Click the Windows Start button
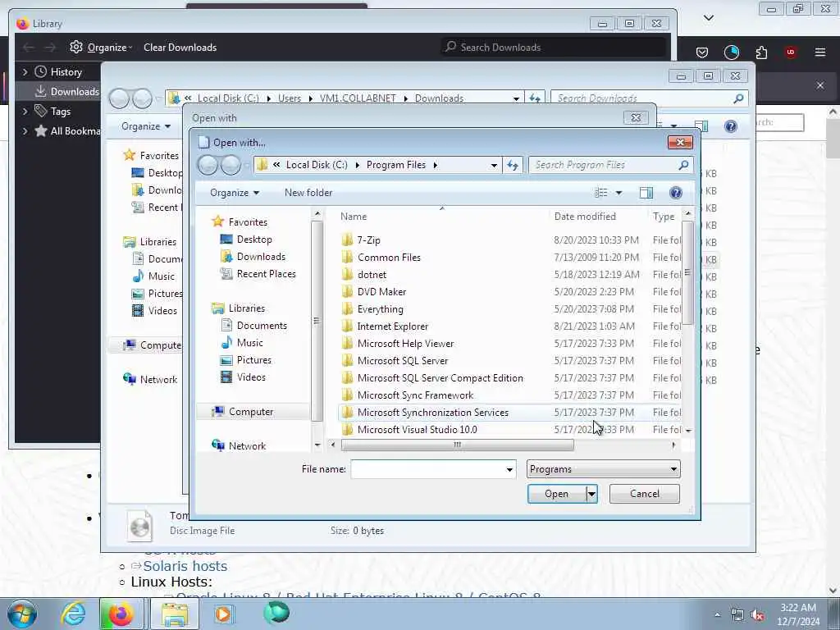 pyautogui.click(x=22, y=614)
